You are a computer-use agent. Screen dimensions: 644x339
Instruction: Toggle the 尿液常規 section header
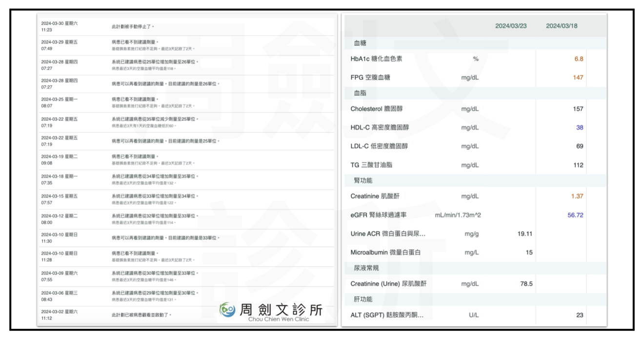366,268
